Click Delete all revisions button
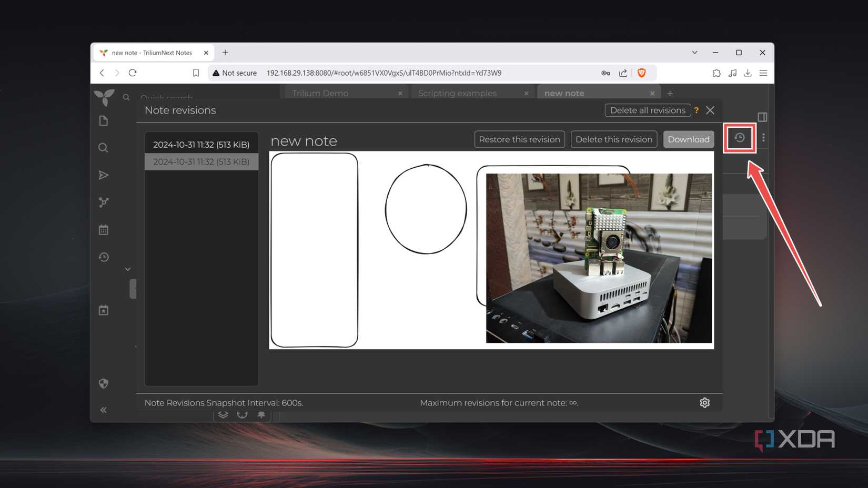 tap(647, 110)
